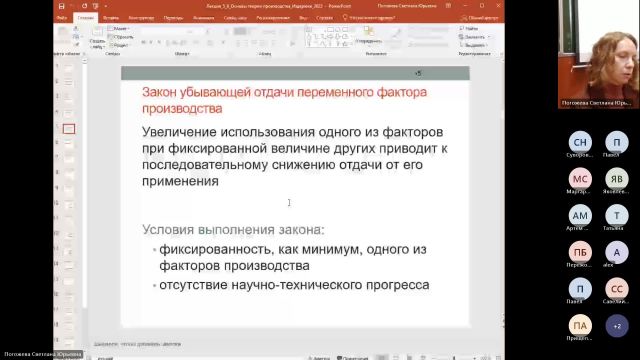This screenshot has height=360, width=640.
Task: Click the Redo icon in the quick access toolbar
Action: [x=84, y=6]
